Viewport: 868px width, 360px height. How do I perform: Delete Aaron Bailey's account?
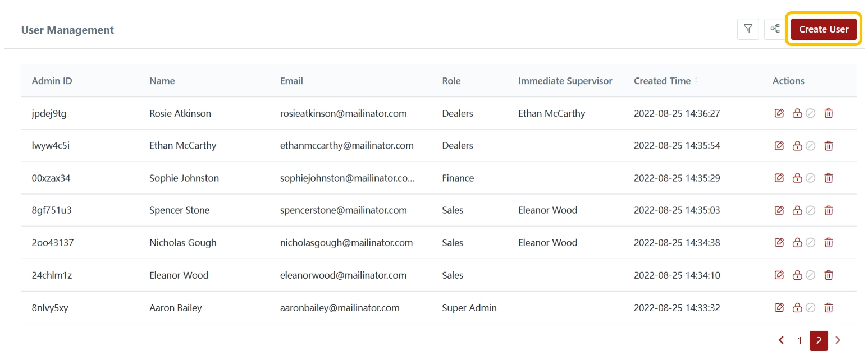coord(828,308)
